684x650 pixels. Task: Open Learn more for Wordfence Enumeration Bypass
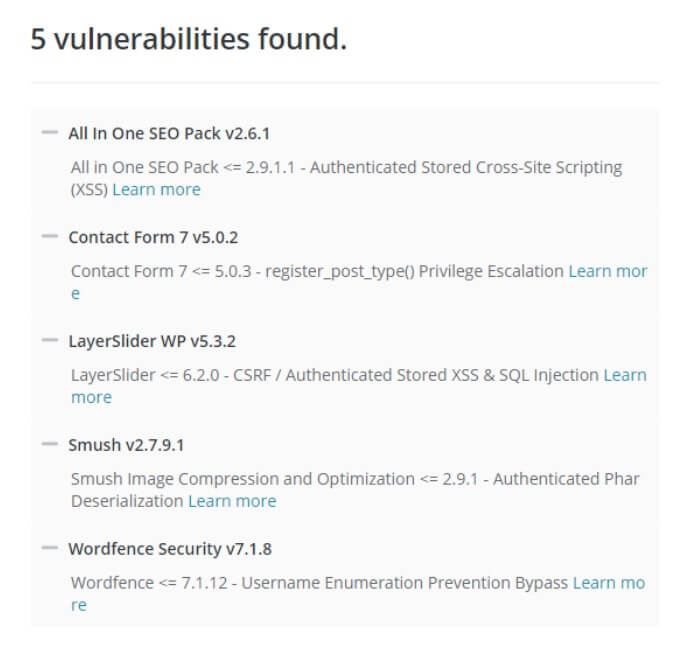coord(609,583)
